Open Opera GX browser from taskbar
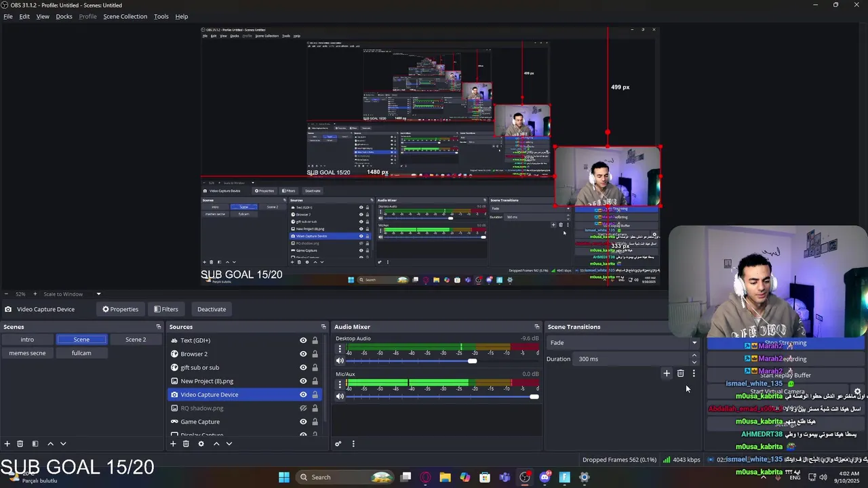This screenshot has width=868, height=488. point(425,477)
